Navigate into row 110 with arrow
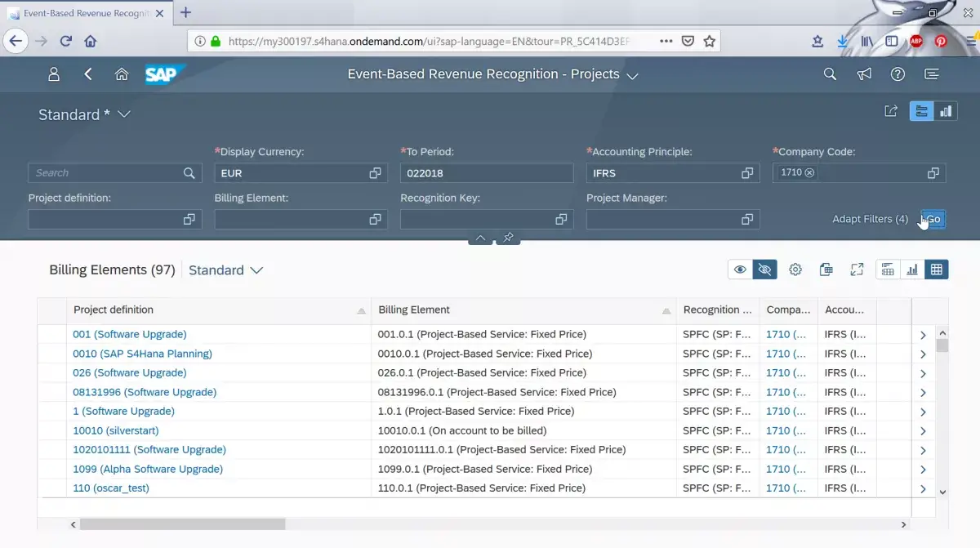Viewport: 980px width, 548px height. pyautogui.click(x=923, y=489)
